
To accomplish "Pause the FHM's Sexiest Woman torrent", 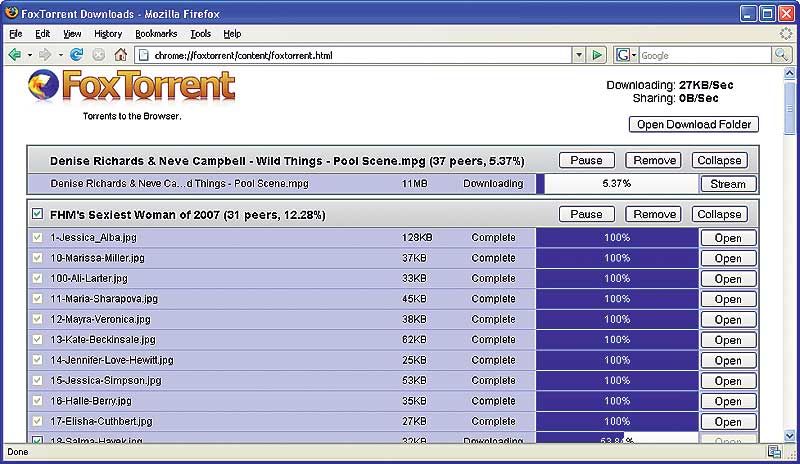I will [x=587, y=214].
